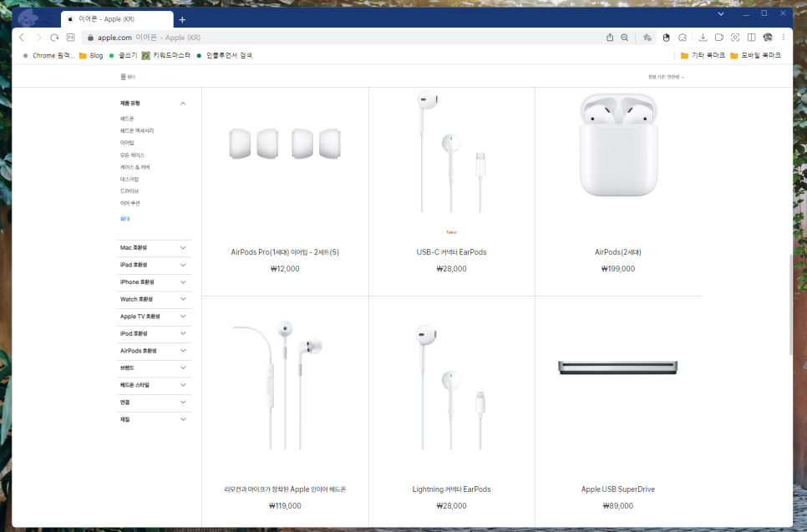Image resolution: width=807 pixels, height=532 pixels.
Task: Open the Blog bookmark folder
Action: pos(91,56)
